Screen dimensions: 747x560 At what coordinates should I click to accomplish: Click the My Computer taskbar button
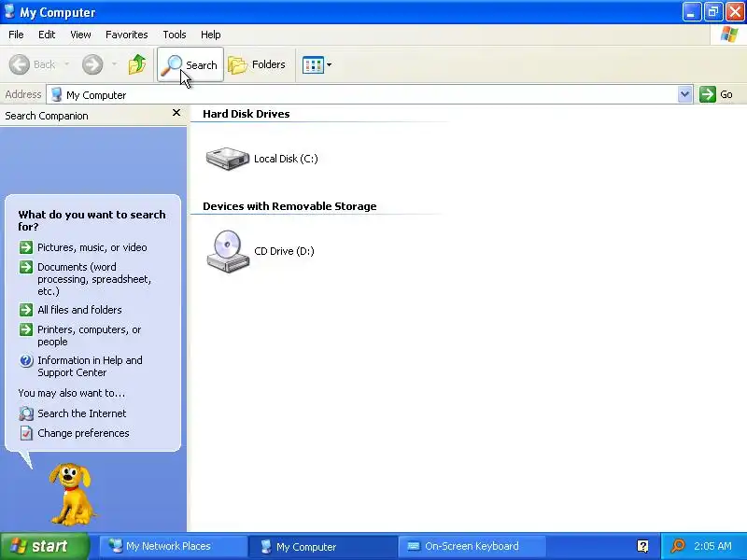point(322,546)
